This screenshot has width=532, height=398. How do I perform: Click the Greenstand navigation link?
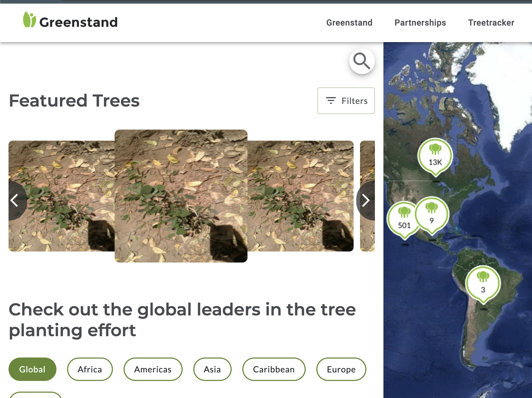coord(349,22)
